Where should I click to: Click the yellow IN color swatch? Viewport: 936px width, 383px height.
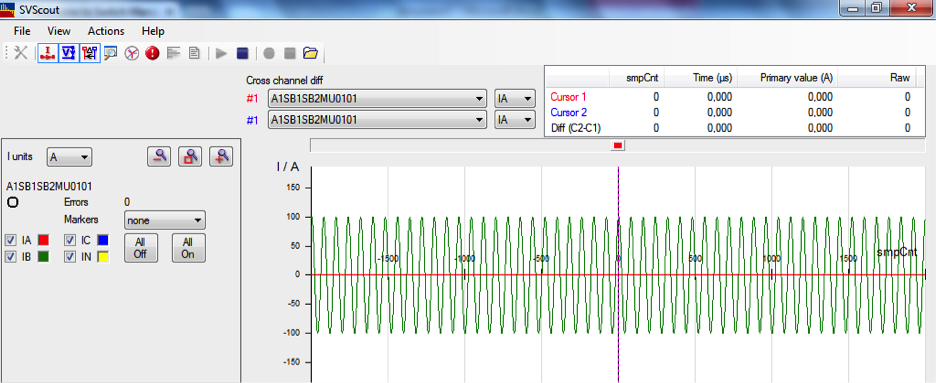(103, 257)
